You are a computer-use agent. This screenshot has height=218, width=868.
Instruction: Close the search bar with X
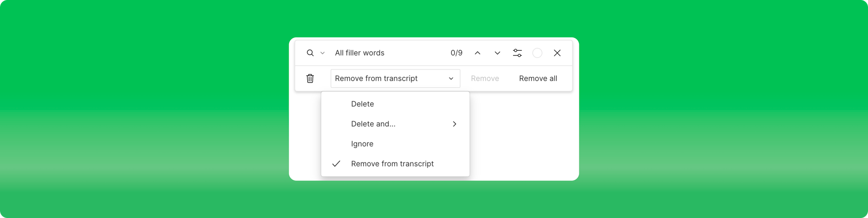pyautogui.click(x=557, y=53)
